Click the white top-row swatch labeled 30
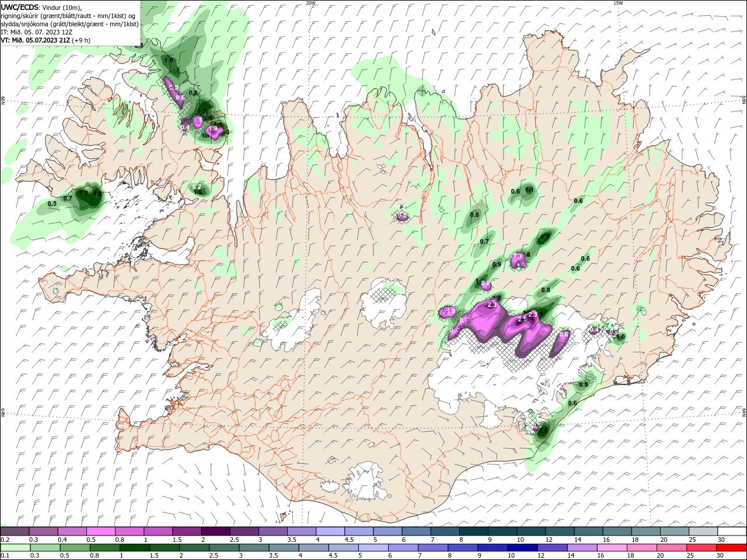Viewport: 747px width, 560px height. 731,532
